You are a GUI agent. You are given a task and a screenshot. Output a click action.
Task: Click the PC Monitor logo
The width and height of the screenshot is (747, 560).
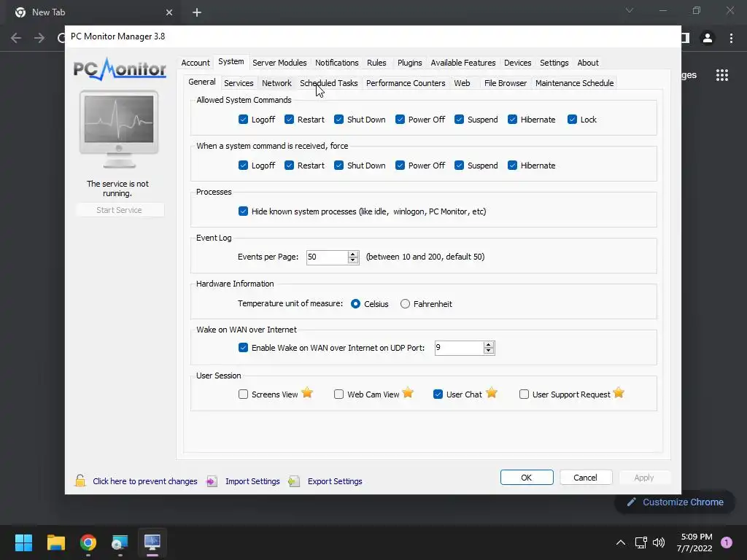(120, 69)
